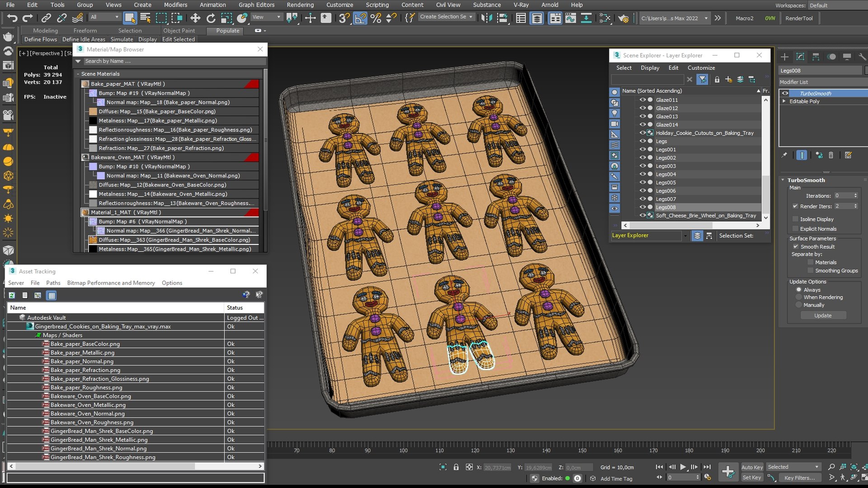Open Scene Explorer Customize menu
This screenshot has height=488, width=868.
(x=701, y=68)
